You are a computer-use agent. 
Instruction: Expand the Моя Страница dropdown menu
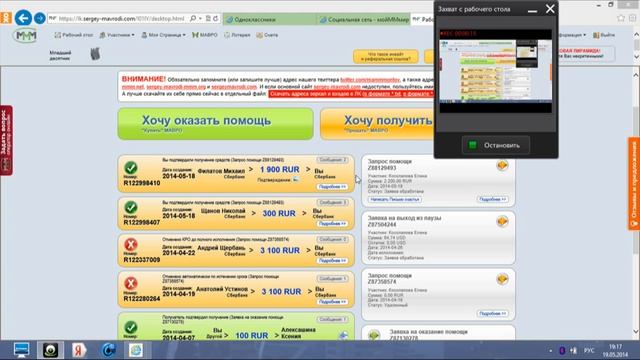point(164,35)
